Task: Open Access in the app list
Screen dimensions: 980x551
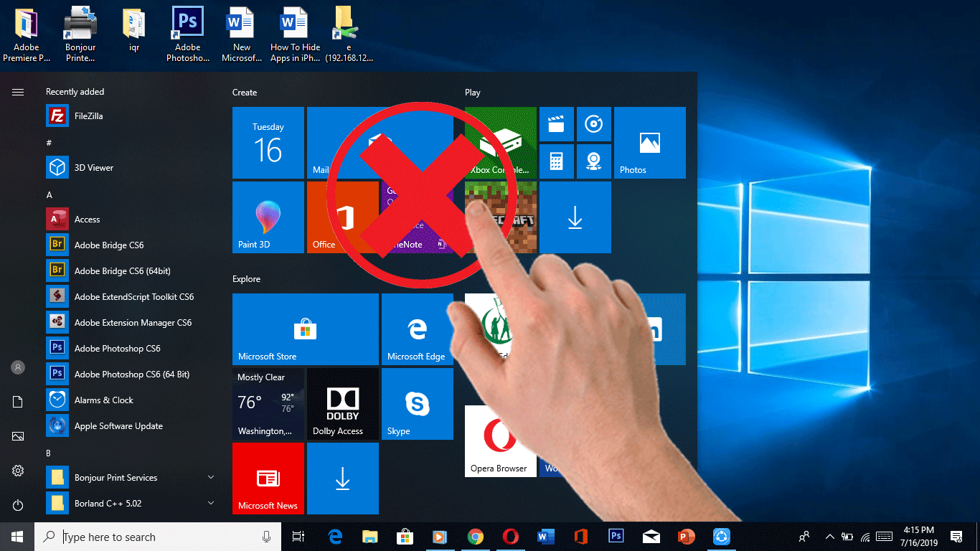Action: click(131, 220)
